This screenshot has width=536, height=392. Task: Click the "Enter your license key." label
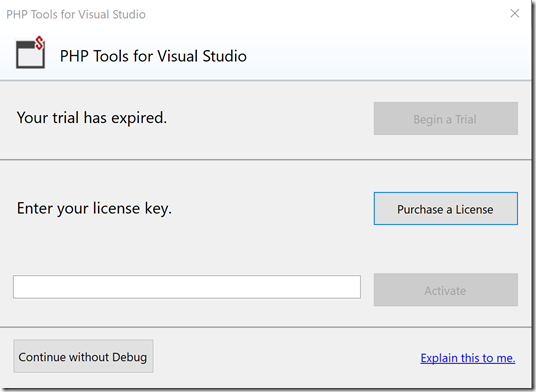point(94,208)
